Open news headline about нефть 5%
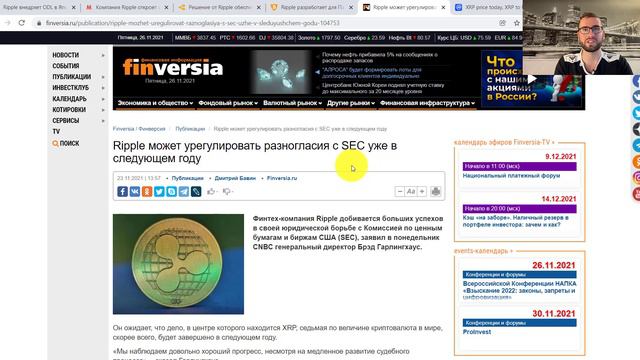The image size is (640, 360). (x=380, y=57)
